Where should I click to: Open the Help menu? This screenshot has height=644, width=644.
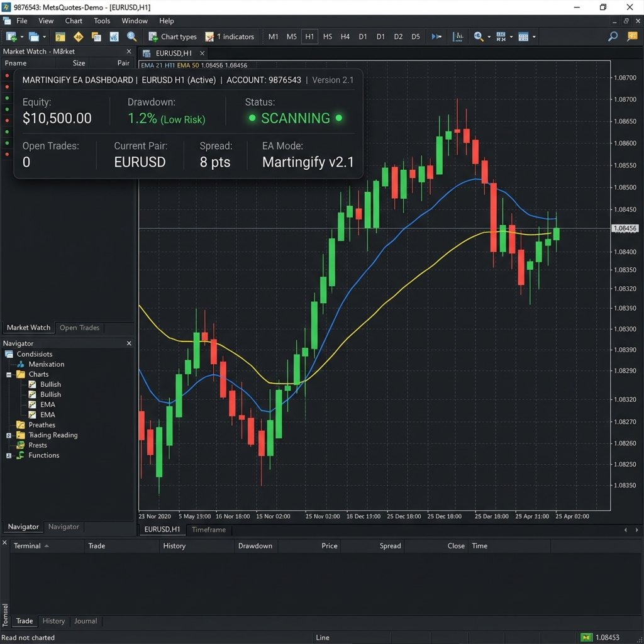coord(166,21)
